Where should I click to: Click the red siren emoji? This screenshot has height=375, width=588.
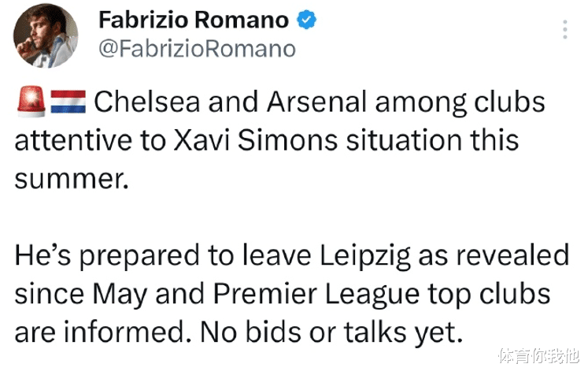[x=31, y=102]
